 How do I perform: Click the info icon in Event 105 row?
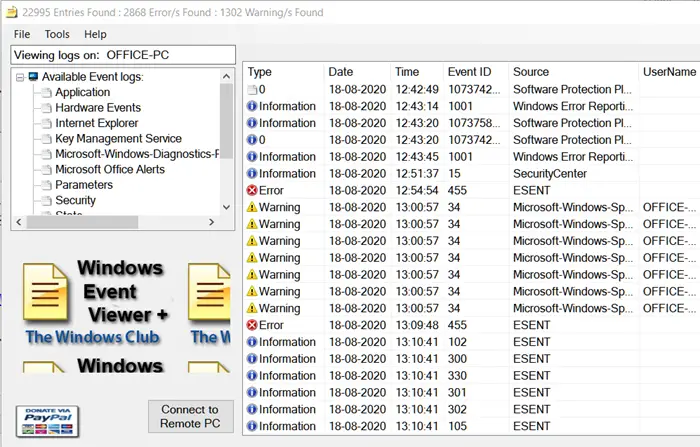(x=252, y=426)
